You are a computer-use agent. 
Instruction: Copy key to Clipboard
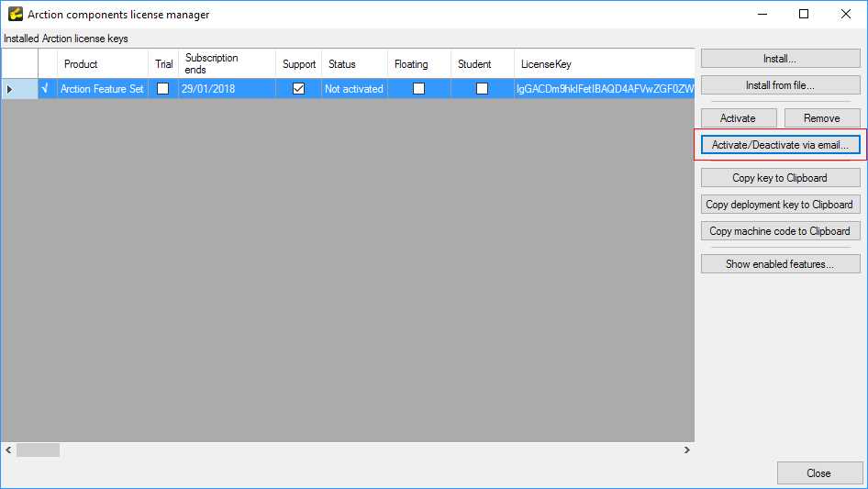click(x=781, y=178)
